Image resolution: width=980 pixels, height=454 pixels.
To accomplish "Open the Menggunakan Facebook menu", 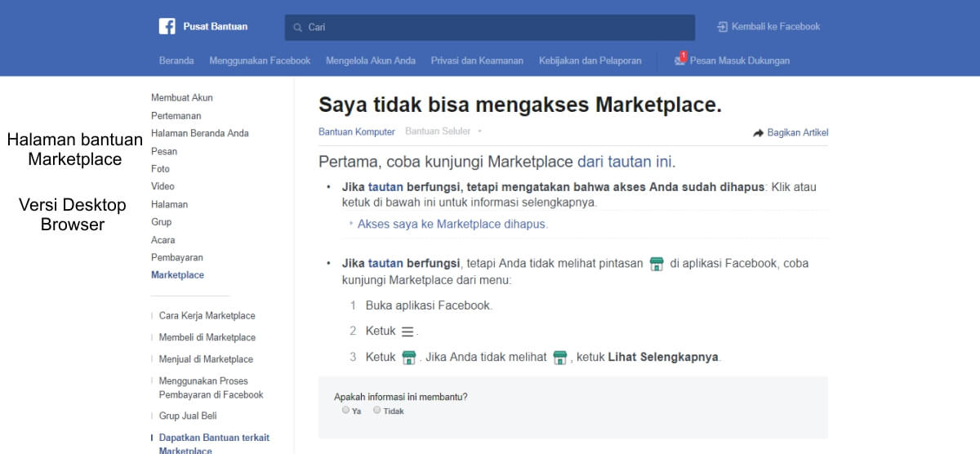I will coord(260,60).
